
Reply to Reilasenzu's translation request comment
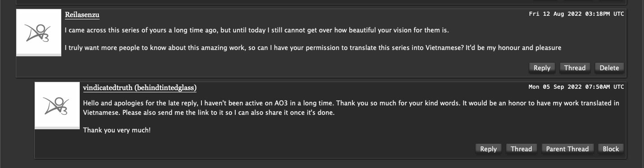(542, 68)
